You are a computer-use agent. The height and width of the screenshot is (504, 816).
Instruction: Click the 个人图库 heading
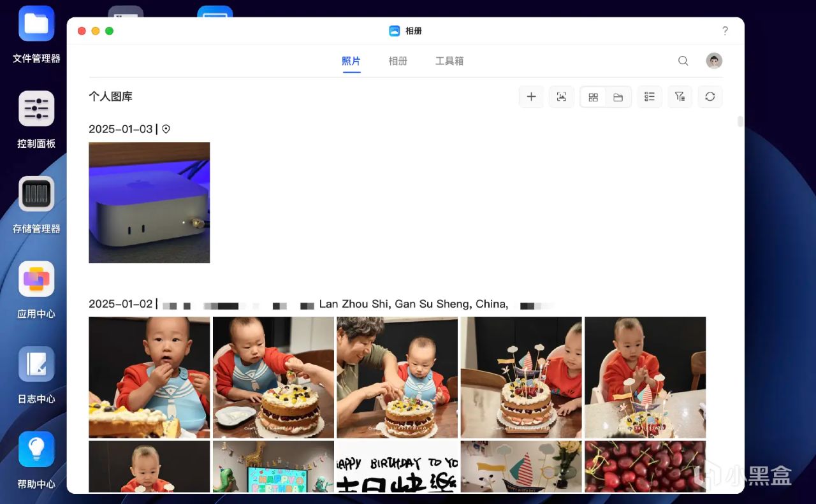(110, 97)
